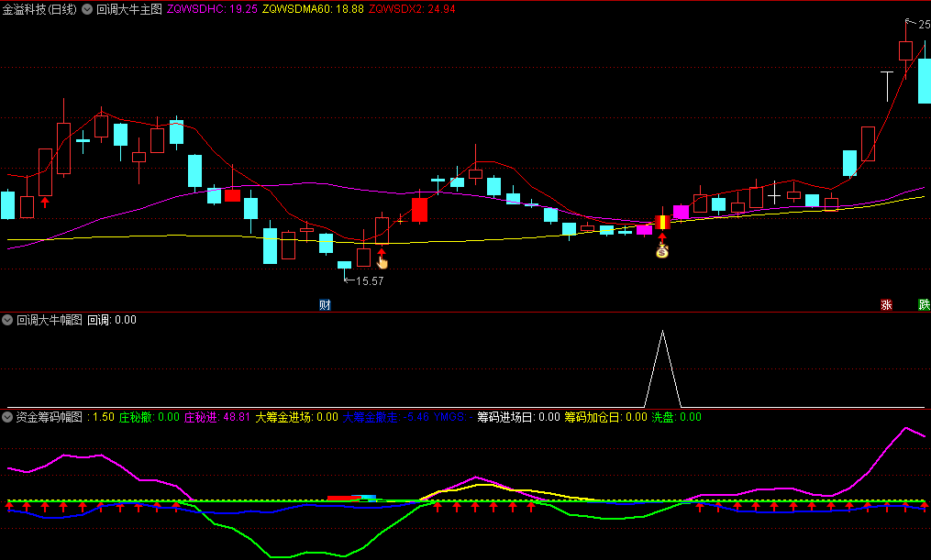Click the 15.57 low price label
The height and width of the screenshot is (560, 931).
pyautogui.click(x=369, y=281)
